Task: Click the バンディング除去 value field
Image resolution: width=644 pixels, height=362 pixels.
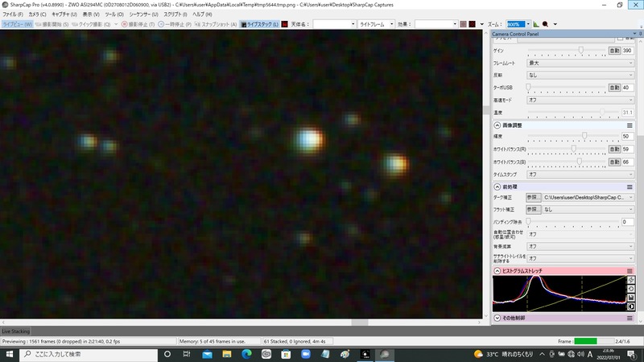Action: point(627,222)
